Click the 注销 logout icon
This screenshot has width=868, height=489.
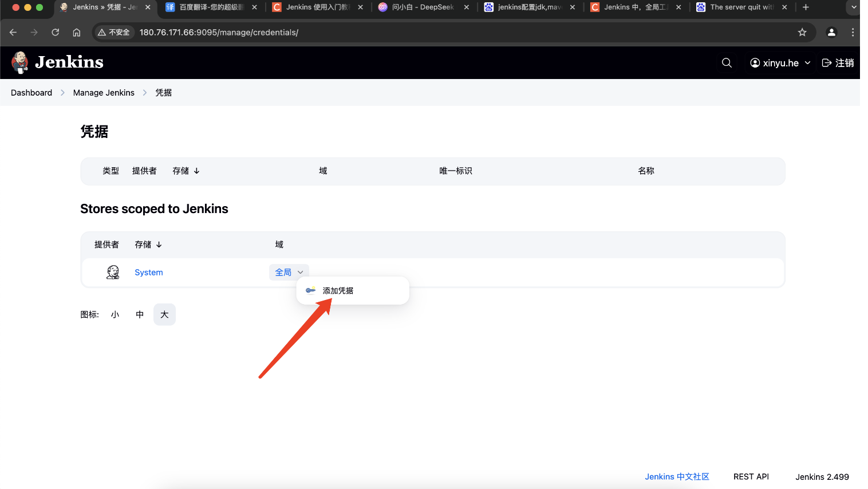point(827,63)
